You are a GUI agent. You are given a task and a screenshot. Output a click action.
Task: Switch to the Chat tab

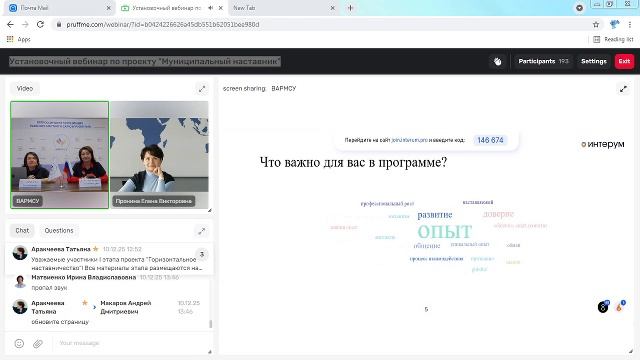(x=22, y=231)
